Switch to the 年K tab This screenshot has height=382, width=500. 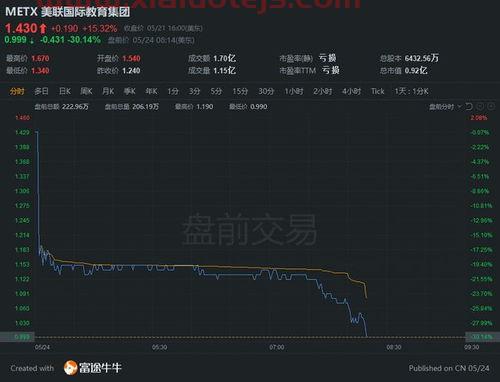(x=151, y=91)
